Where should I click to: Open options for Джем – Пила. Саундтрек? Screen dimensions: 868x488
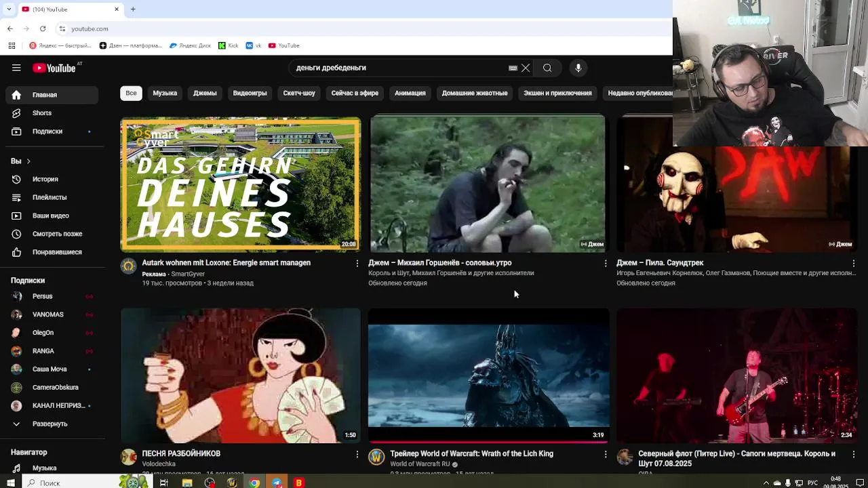click(x=854, y=263)
